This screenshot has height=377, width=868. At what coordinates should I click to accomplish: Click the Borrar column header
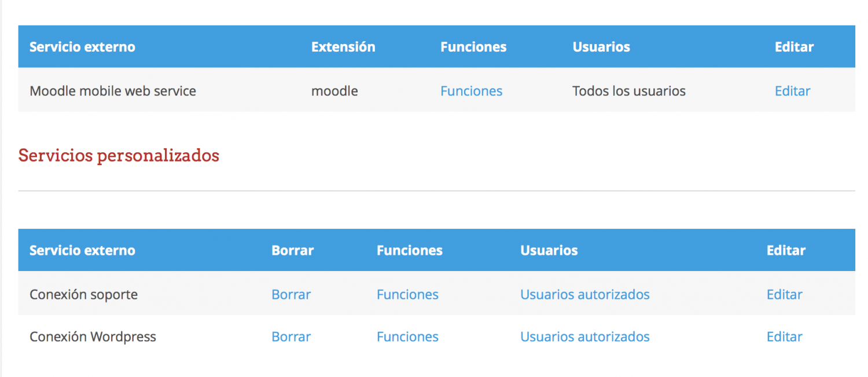292,250
